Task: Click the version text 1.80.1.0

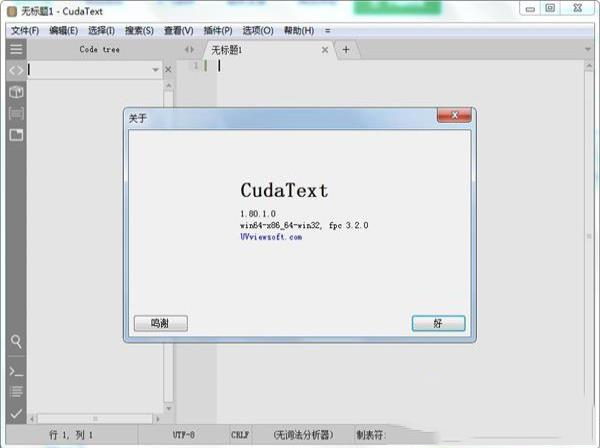Action: tap(258, 213)
